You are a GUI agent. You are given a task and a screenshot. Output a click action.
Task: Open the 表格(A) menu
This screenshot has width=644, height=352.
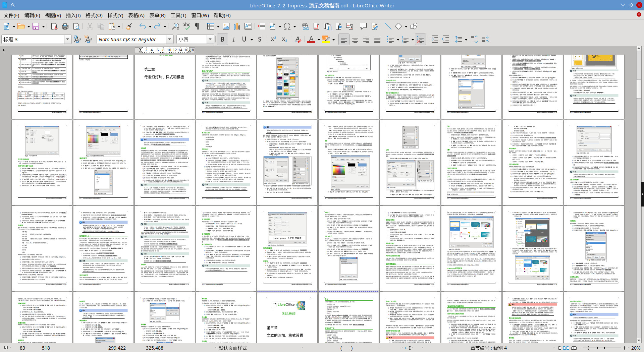(136, 15)
